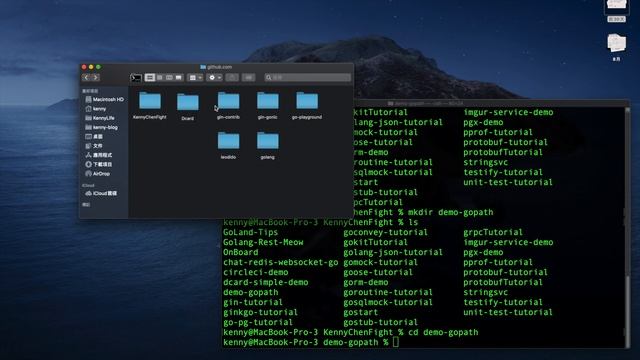
Task: Click GoLand-Tips in Terminal listing
Action: (x=250, y=232)
